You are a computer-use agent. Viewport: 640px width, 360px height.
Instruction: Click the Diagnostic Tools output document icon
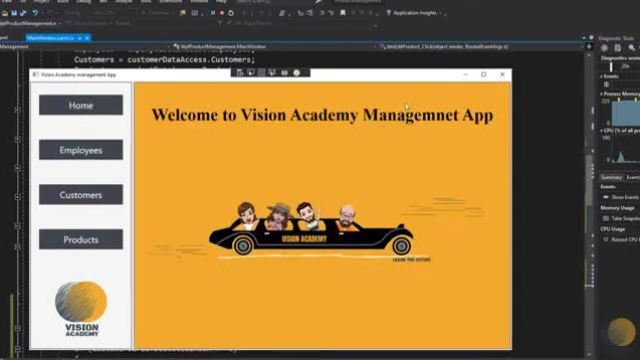tap(618, 48)
